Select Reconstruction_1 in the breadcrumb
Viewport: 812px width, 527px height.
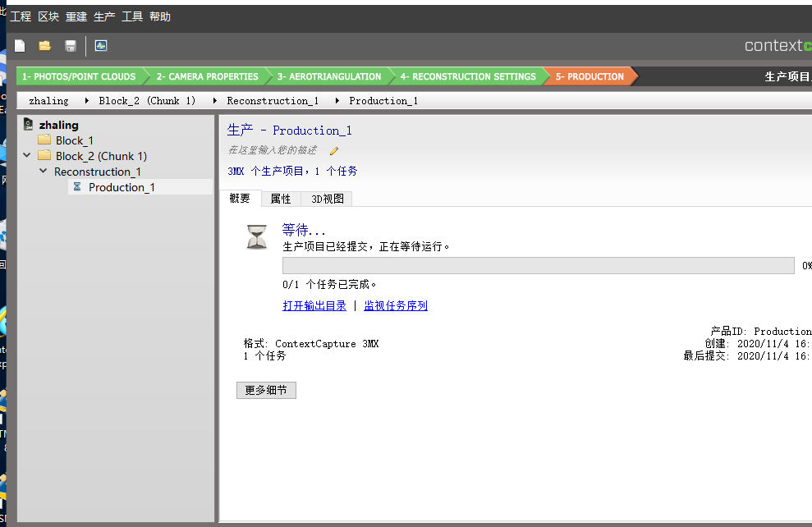click(273, 100)
